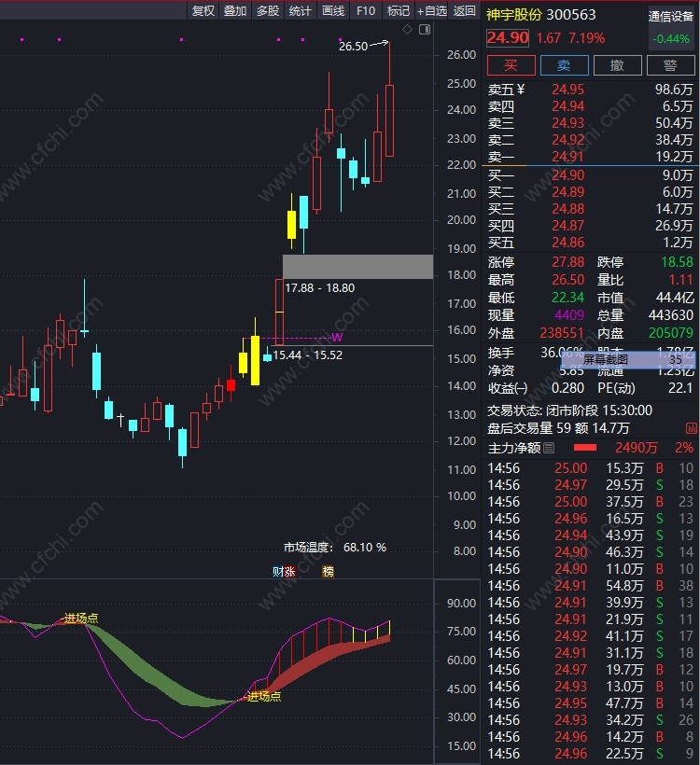Click the 屏幕截图 overlay popup
This screenshot has width=700, height=765.
tap(628, 360)
